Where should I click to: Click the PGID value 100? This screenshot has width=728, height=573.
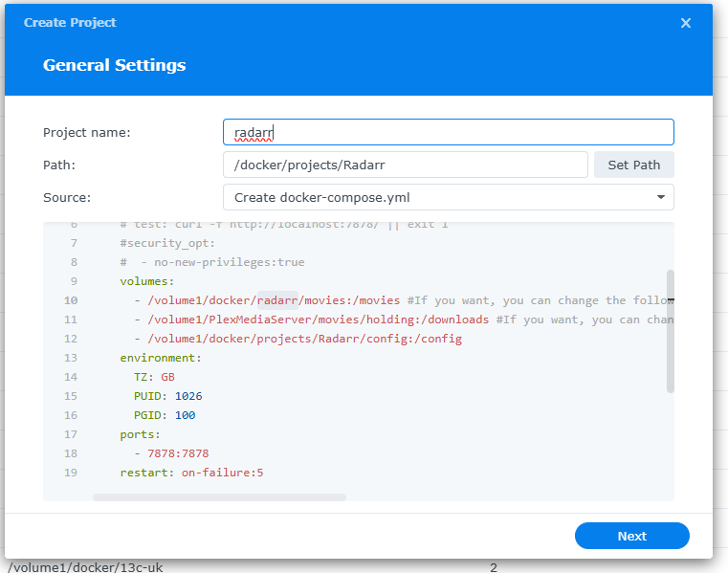click(x=185, y=415)
